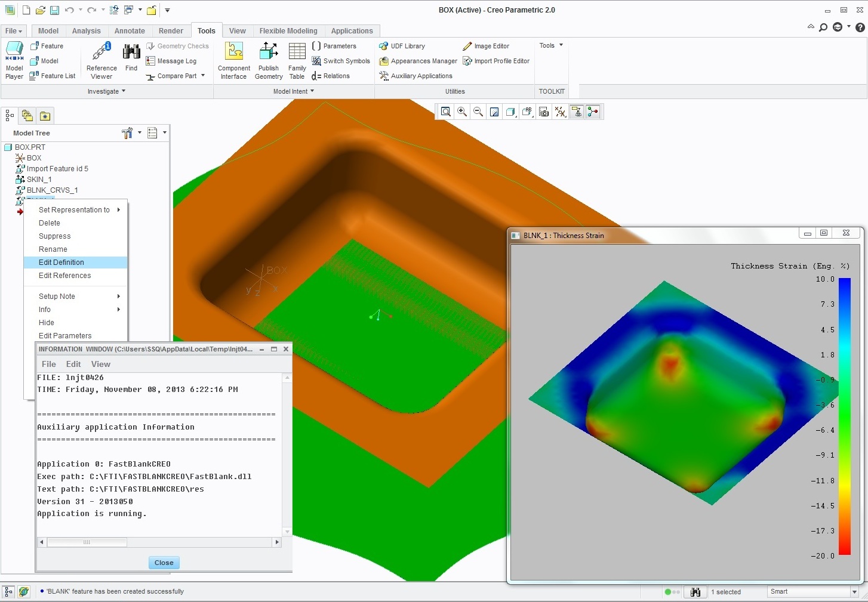
Task: Open the File menu dropdown
Action: point(13,31)
